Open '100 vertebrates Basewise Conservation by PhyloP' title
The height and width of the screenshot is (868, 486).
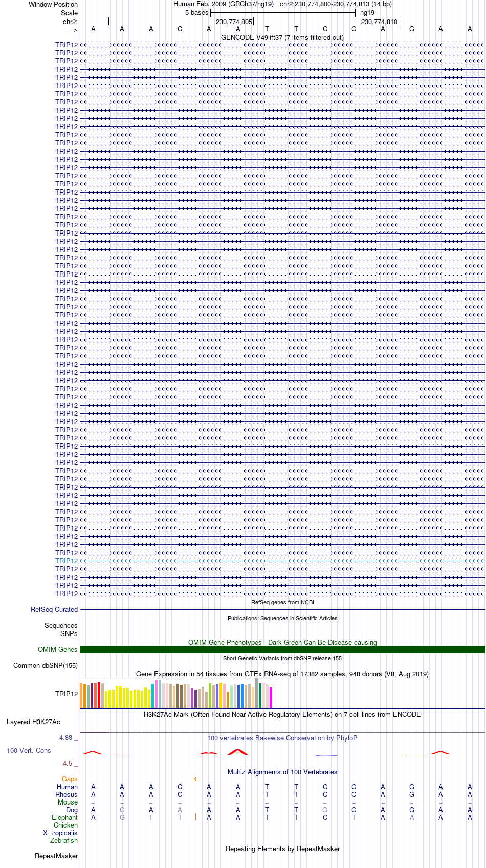(282, 738)
